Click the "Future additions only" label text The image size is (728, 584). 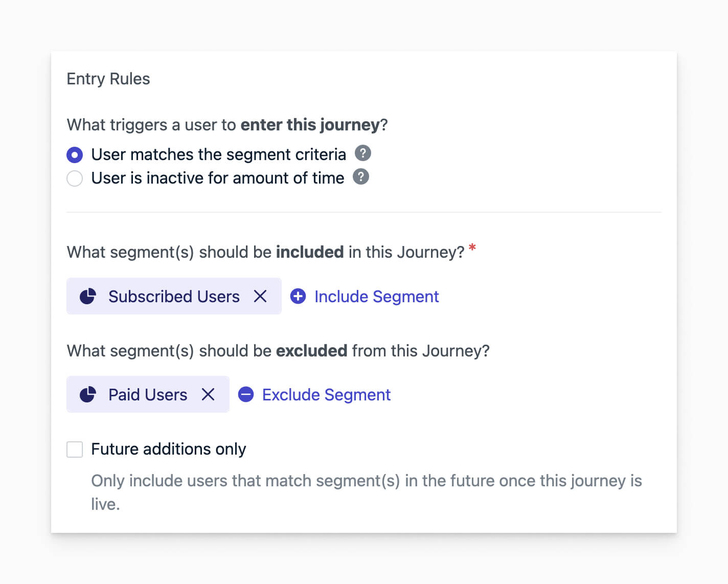click(x=169, y=449)
